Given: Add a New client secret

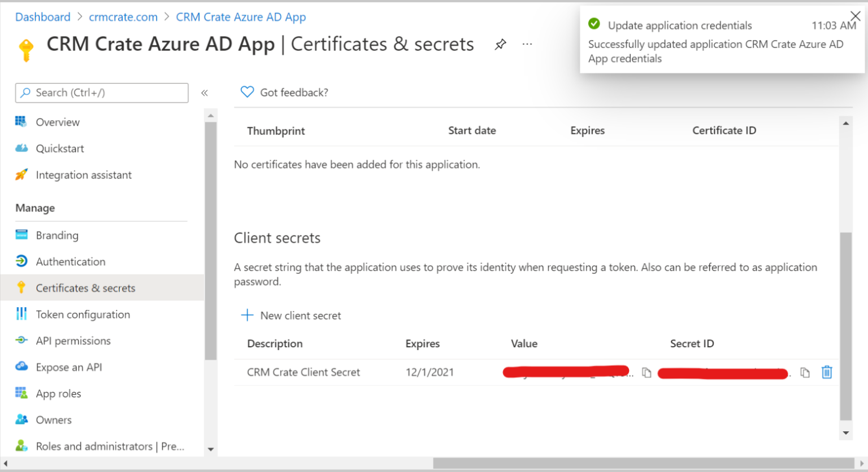Looking at the screenshot, I should coord(291,316).
